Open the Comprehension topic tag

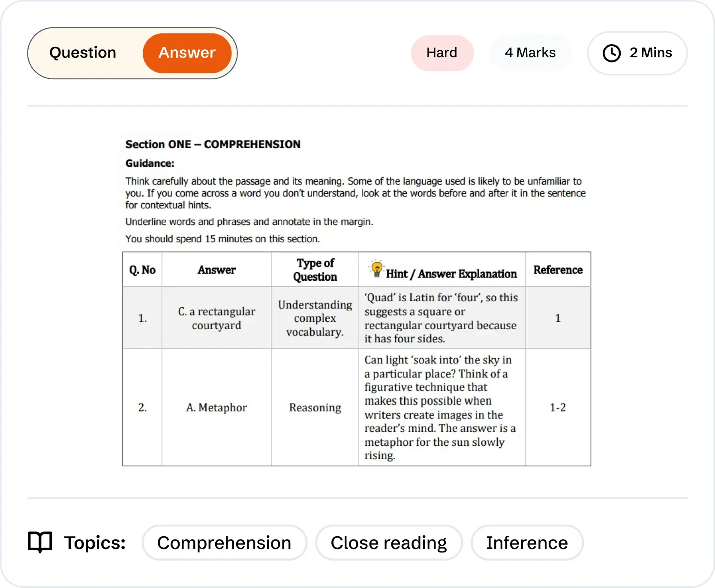pyautogui.click(x=224, y=543)
